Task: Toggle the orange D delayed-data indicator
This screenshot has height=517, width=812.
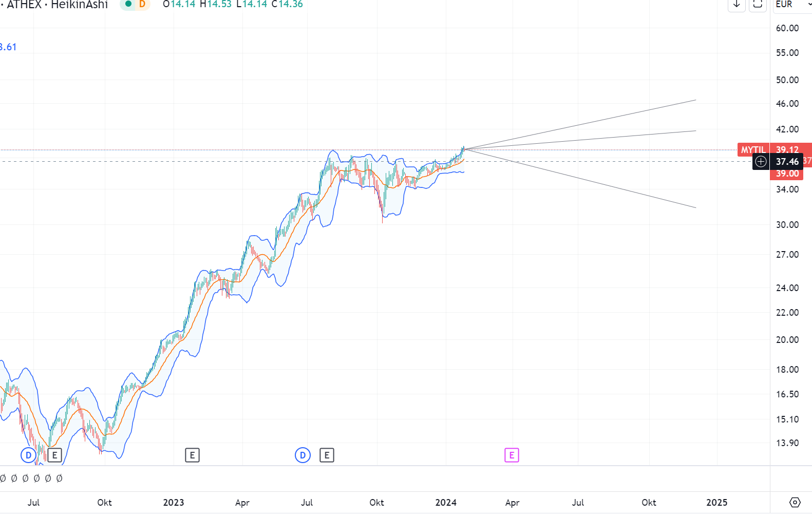Action: click(142, 4)
